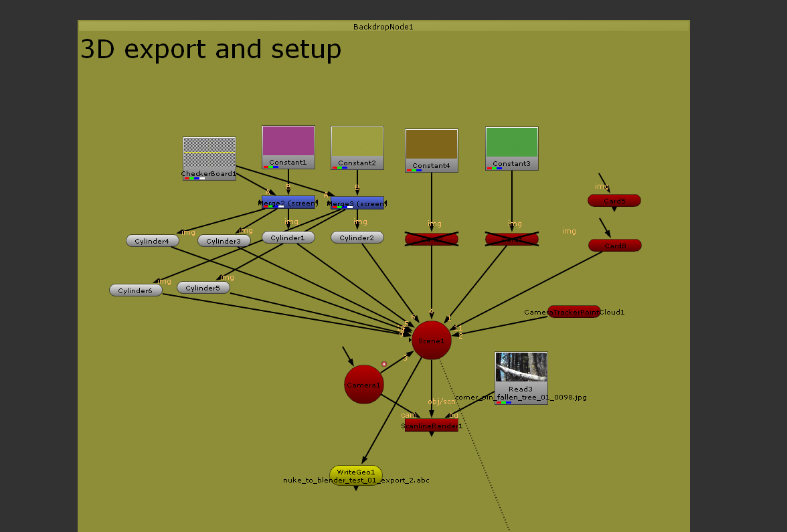Open the Read3 image thumbnail

point(521,368)
